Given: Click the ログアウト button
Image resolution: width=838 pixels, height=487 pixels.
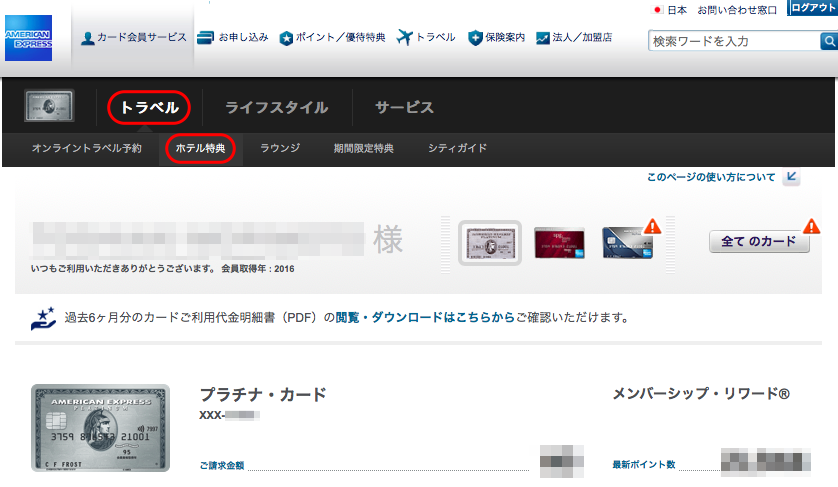Looking at the screenshot, I should 813,7.
